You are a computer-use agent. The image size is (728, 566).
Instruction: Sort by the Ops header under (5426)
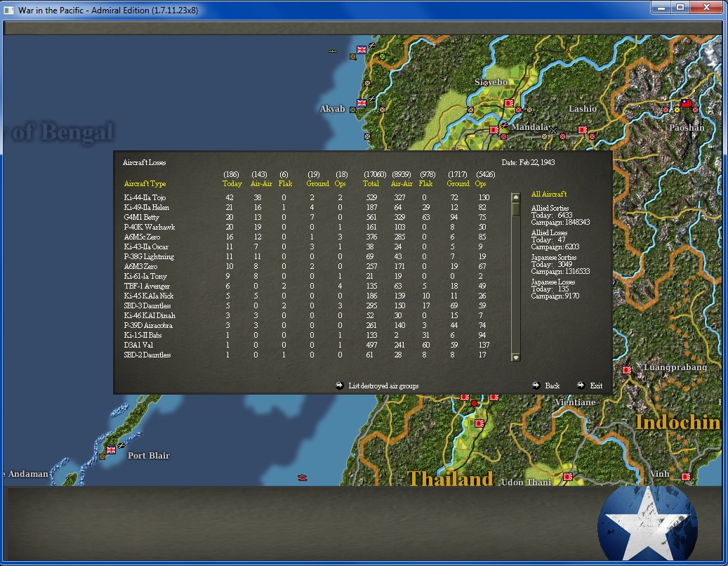click(480, 184)
